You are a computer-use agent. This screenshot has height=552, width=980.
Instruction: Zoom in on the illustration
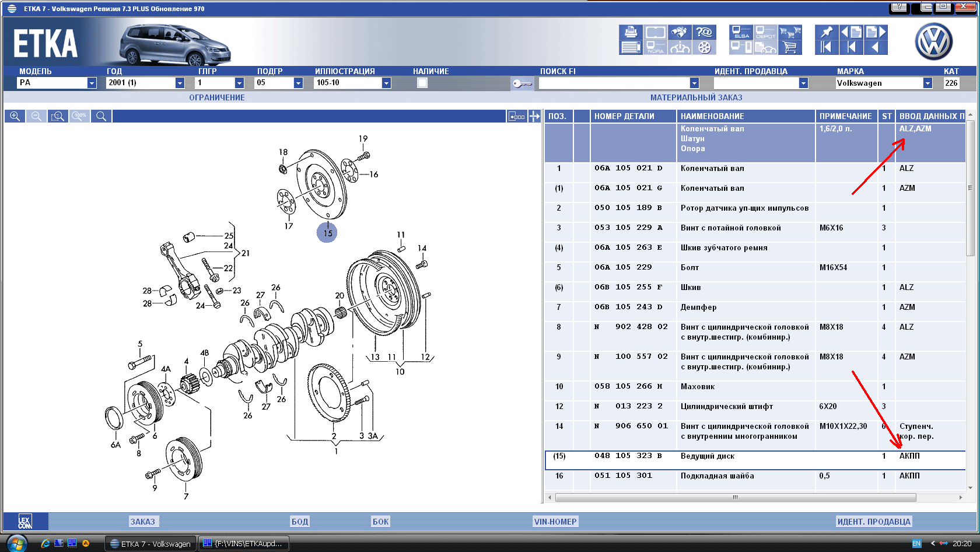click(15, 116)
